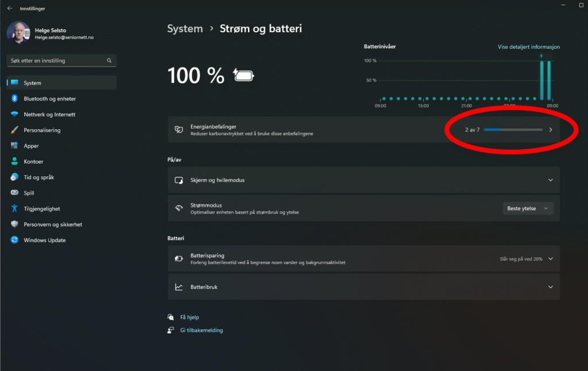Open the Apper settings category

[32, 146]
